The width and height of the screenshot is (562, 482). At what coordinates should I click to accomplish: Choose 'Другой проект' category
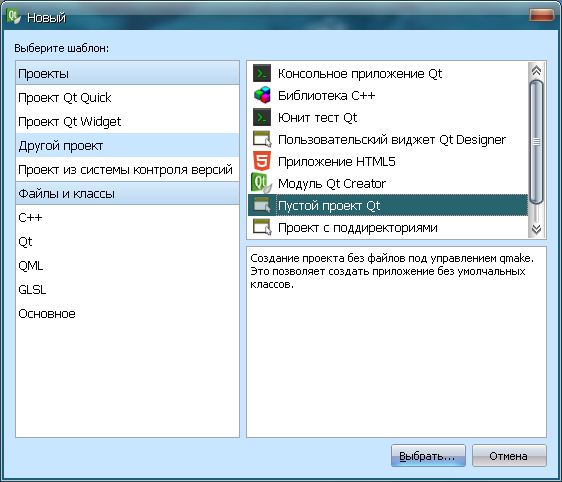(127, 145)
